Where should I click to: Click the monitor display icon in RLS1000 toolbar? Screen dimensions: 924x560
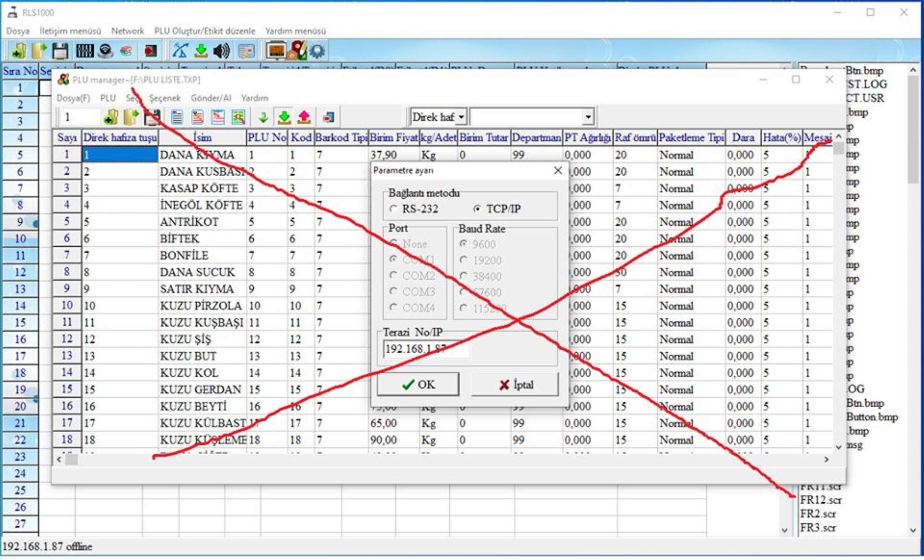[276, 50]
